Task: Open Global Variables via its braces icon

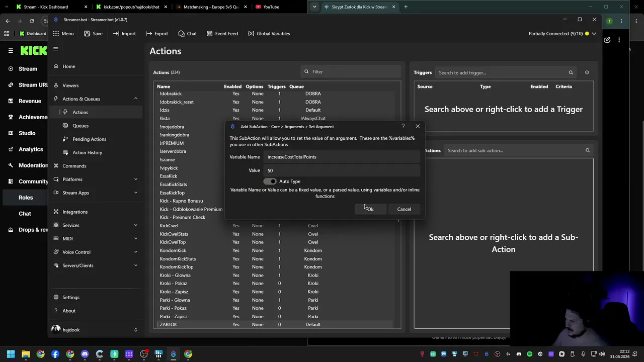Action: point(251,34)
